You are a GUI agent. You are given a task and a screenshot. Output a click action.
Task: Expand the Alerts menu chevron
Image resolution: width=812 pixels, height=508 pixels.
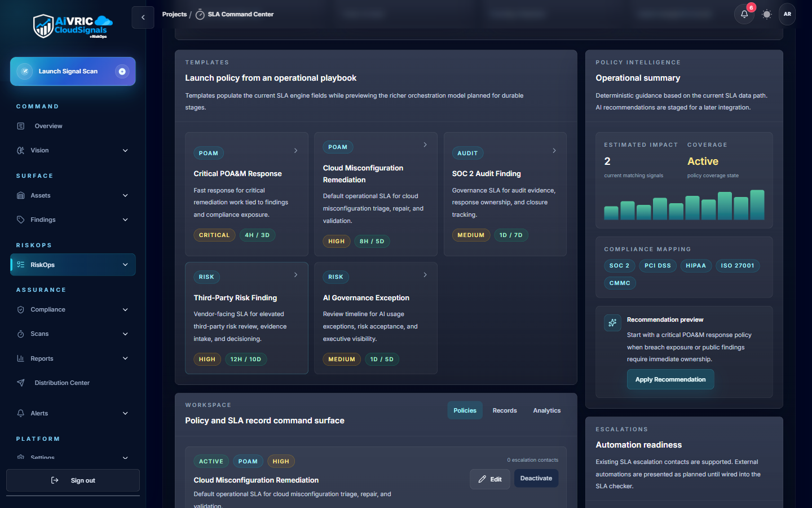point(125,413)
